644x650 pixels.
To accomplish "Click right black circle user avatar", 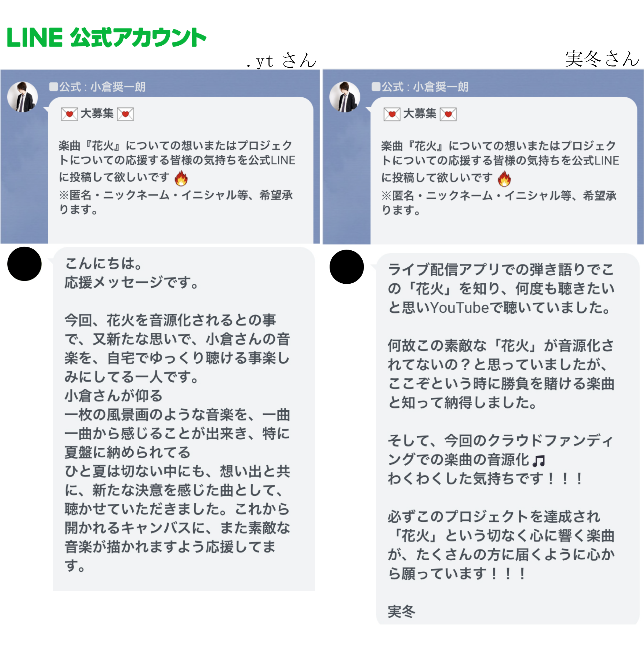I will pyautogui.click(x=347, y=267).
